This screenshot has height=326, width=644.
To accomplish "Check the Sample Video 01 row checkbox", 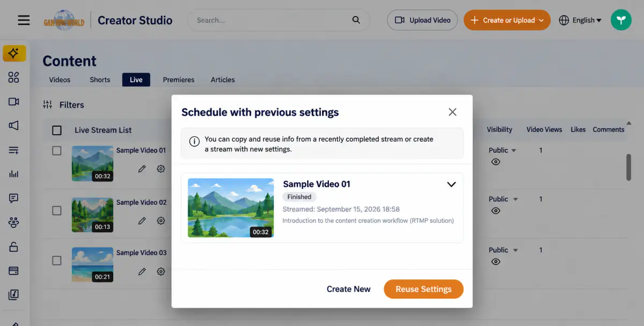I will [57, 151].
